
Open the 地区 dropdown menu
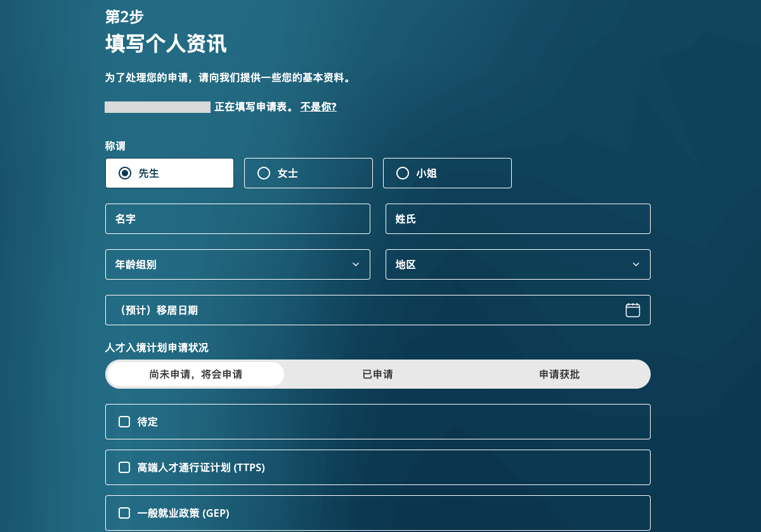coord(517,264)
